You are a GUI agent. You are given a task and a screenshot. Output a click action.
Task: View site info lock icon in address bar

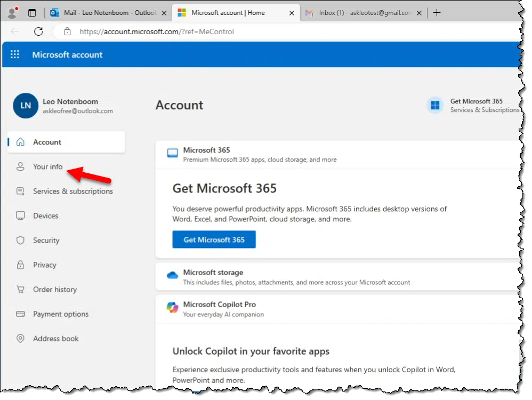tap(67, 31)
